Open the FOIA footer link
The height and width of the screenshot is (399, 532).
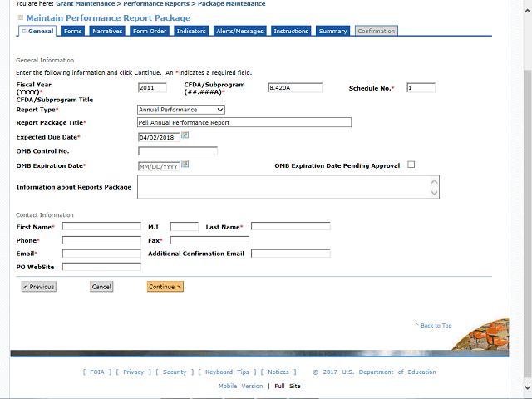pos(97,372)
